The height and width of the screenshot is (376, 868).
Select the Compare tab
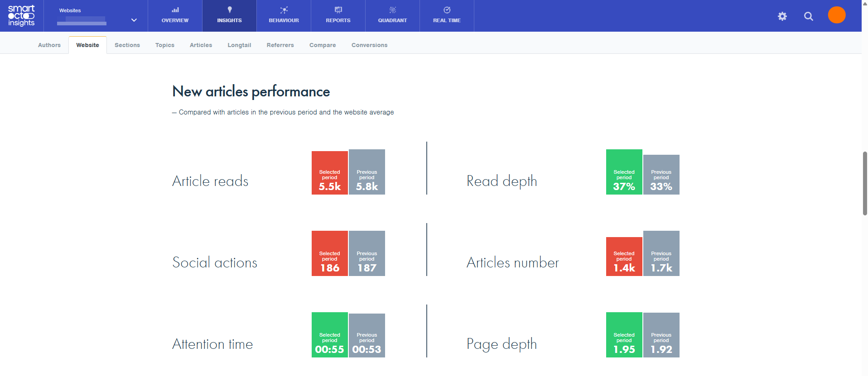point(323,45)
